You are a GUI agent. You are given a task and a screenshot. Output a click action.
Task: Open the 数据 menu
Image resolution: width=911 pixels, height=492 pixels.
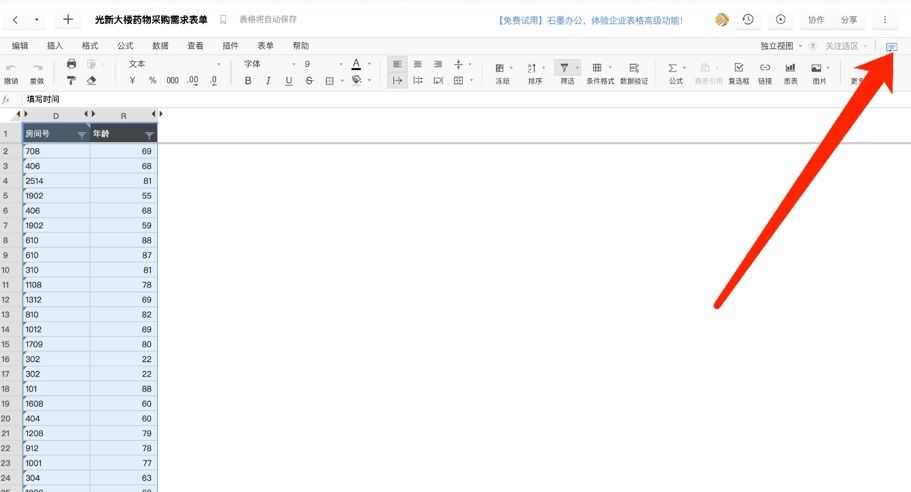(x=160, y=46)
